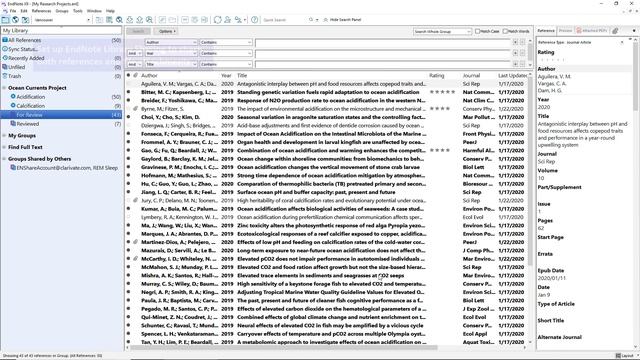The width and height of the screenshot is (640, 360).
Task: Open the Online Search toolbar icon
Action: pyautogui.click(x=119, y=20)
